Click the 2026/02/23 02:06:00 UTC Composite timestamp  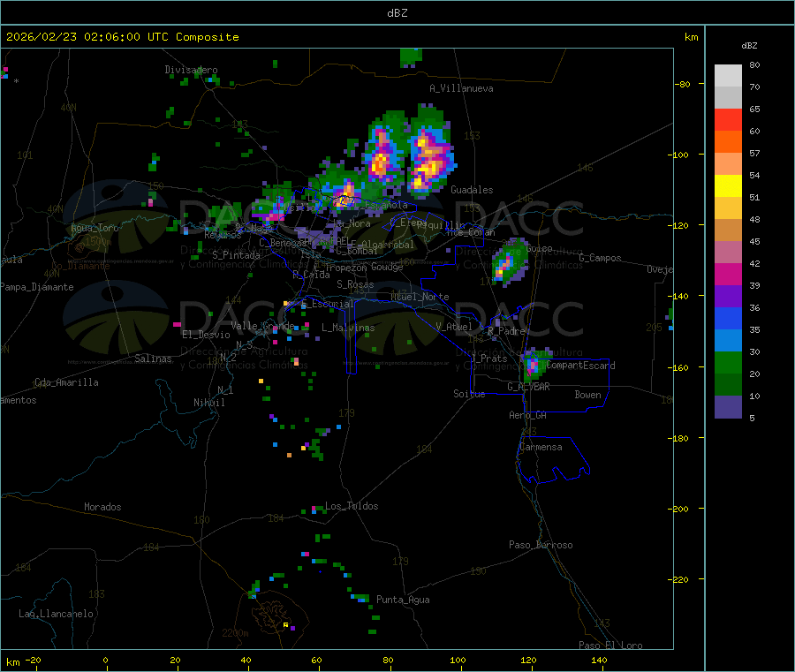point(122,37)
